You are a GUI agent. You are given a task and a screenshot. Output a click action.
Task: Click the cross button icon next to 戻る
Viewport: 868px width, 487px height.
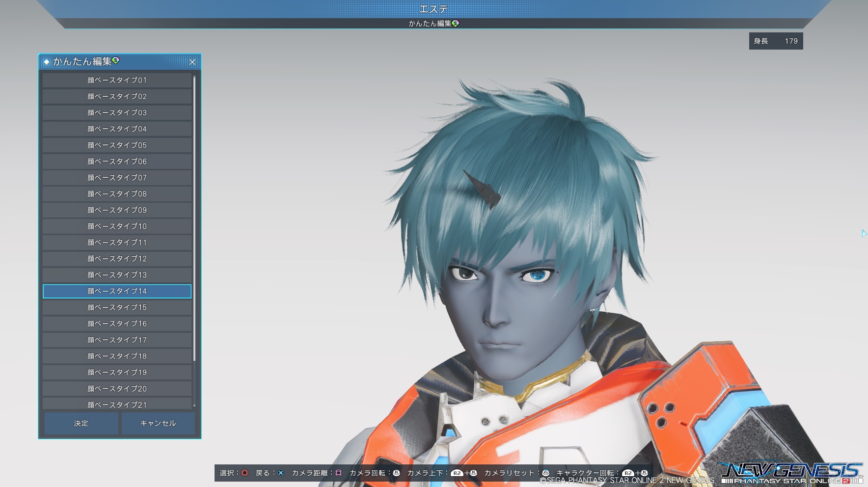[281, 473]
